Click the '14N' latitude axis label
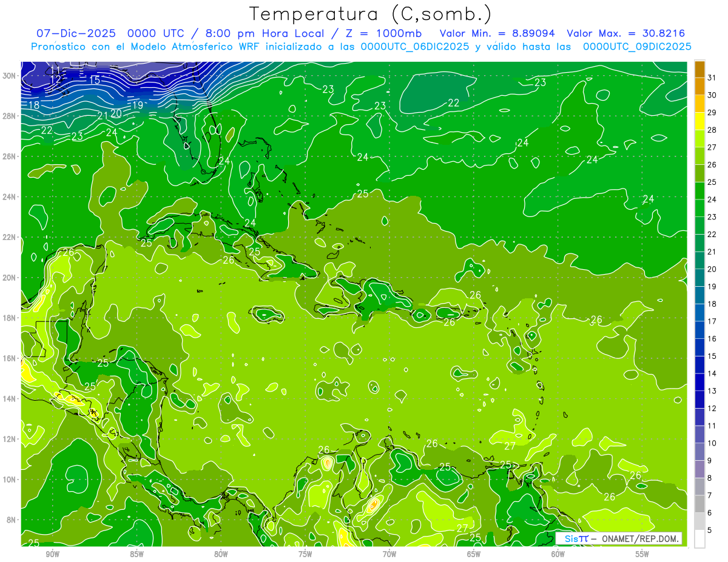This screenshot has height=562, width=728. 10,398
